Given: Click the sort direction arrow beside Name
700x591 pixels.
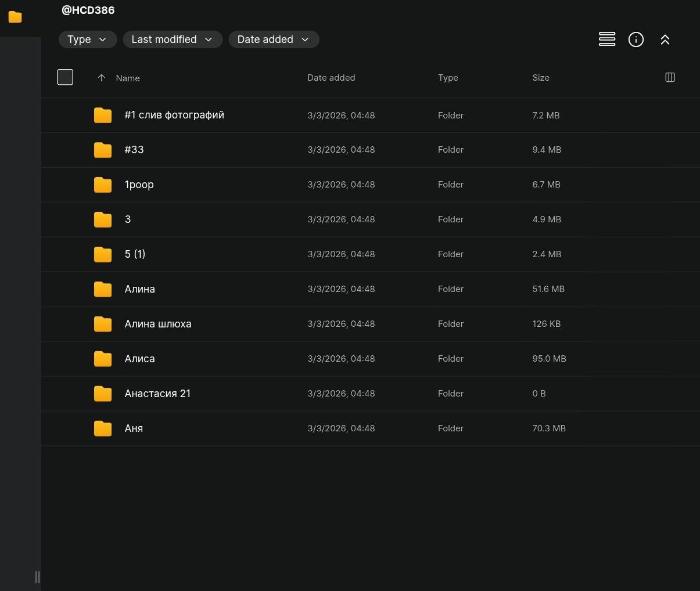Looking at the screenshot, I should (x=102, y=78).
